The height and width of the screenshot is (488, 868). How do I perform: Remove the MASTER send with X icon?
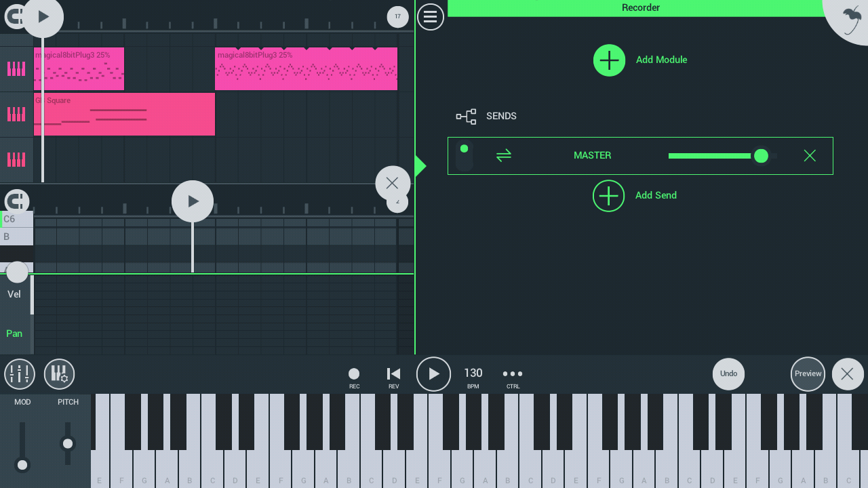pyautogui.click(x=810, y=156)
